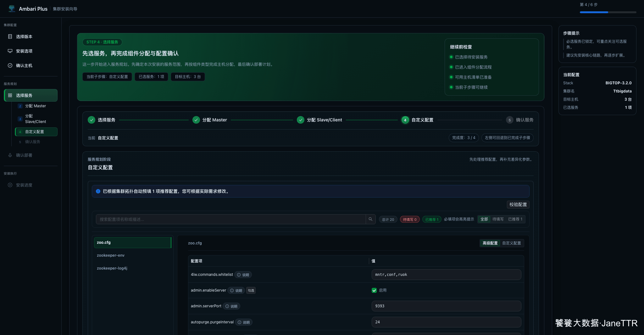Click step 4 自定义配置 circle

405,120
